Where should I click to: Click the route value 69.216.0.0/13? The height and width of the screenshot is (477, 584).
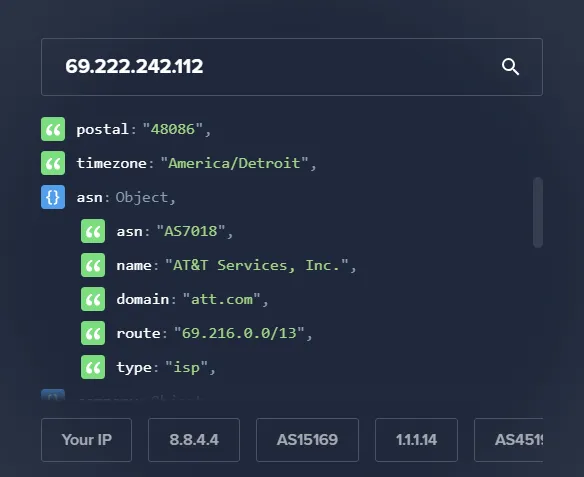click(x=239, y=333)
